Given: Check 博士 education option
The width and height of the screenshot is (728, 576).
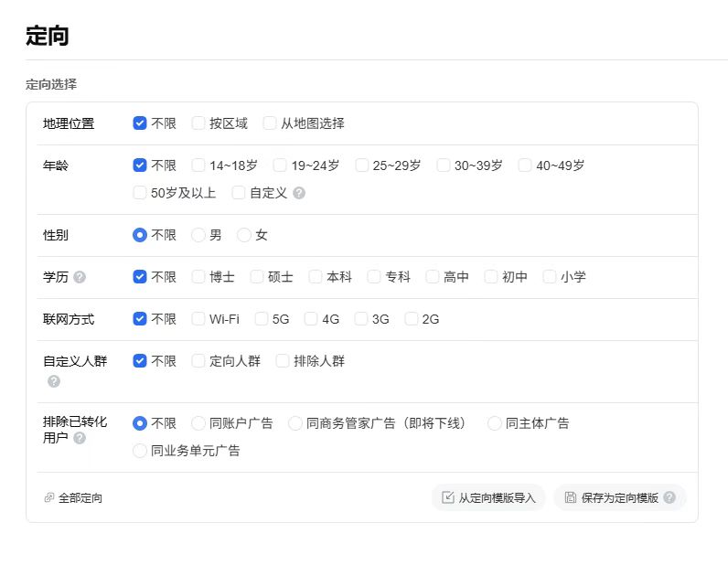Looking at the screenshot, I should point(198,277).
